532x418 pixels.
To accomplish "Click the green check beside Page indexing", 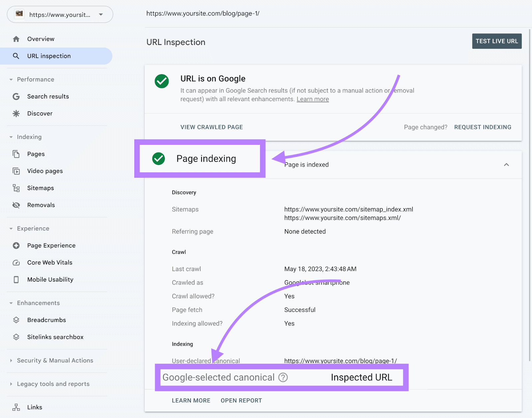I will (159, 159).
